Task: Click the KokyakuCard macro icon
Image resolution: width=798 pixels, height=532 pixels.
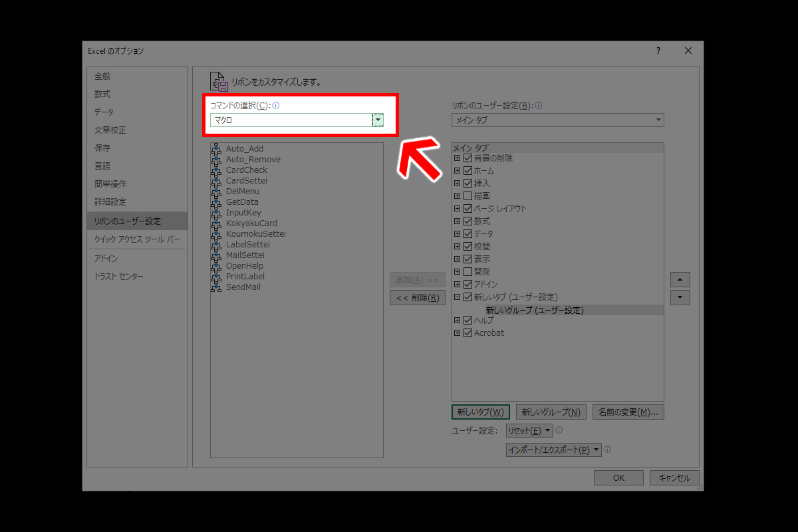Action: [216, 223]
